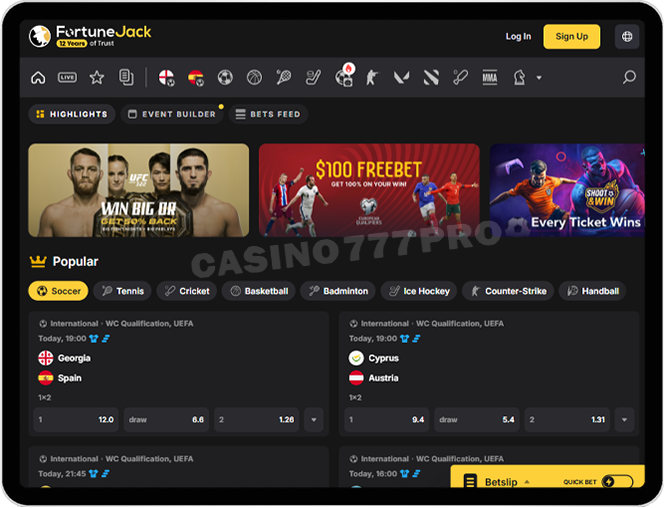Switch to the Highlights tab
Screen dimensions: 664x508
click(x=72, y=114)
